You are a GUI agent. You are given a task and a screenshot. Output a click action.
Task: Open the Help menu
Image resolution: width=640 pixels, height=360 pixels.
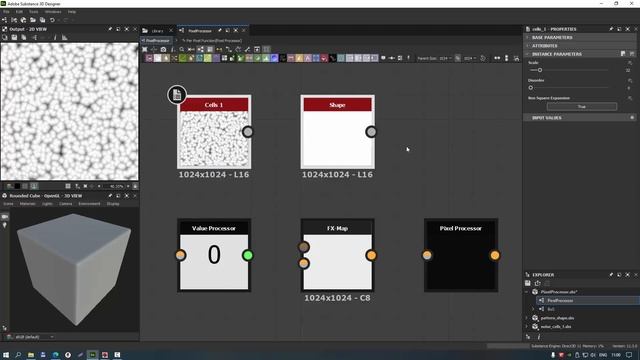(x=72, y=12)
